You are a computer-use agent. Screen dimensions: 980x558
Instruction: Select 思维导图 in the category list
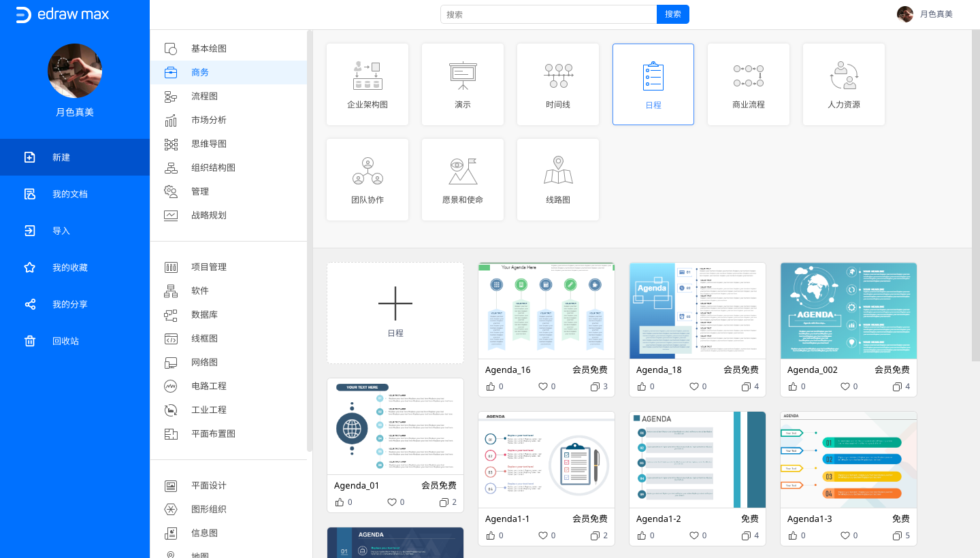click(208, 144)
